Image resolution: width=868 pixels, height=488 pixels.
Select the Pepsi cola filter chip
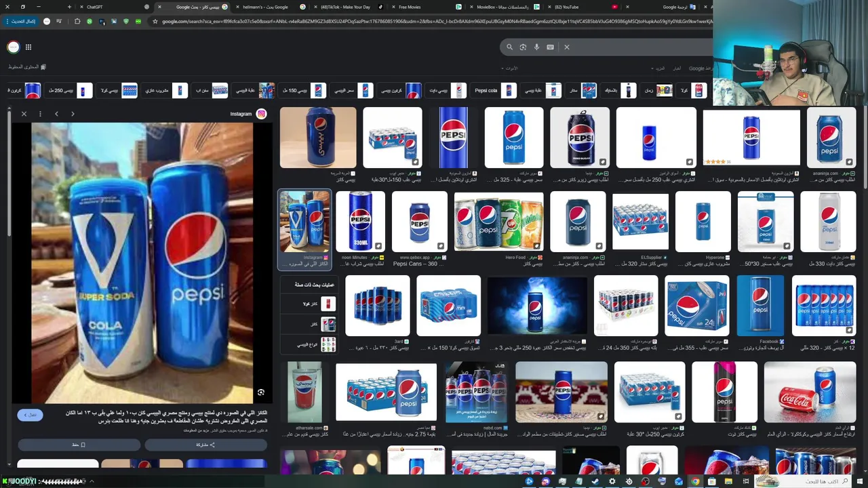pos(494,90)
